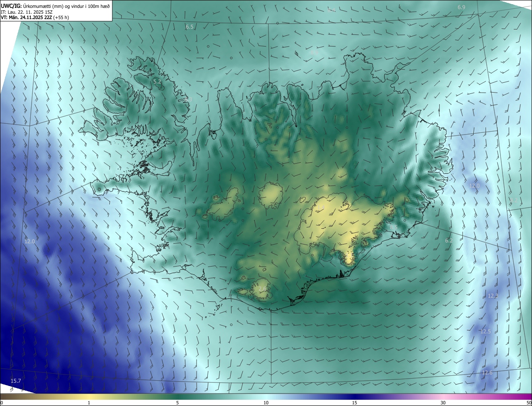Click the color scale at the 1 mark
Image resolution: width=532 pixels, height=406 pixels.
point(89,403)
